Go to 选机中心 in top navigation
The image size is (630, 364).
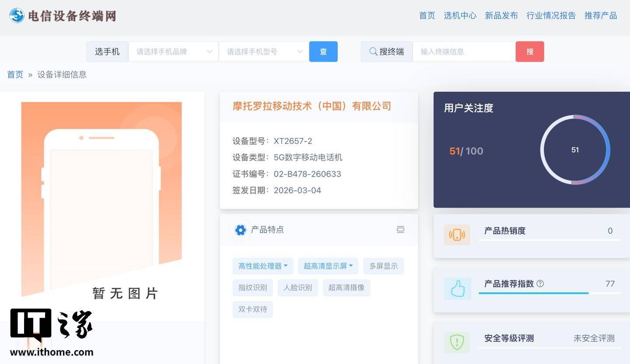point(460,16)
